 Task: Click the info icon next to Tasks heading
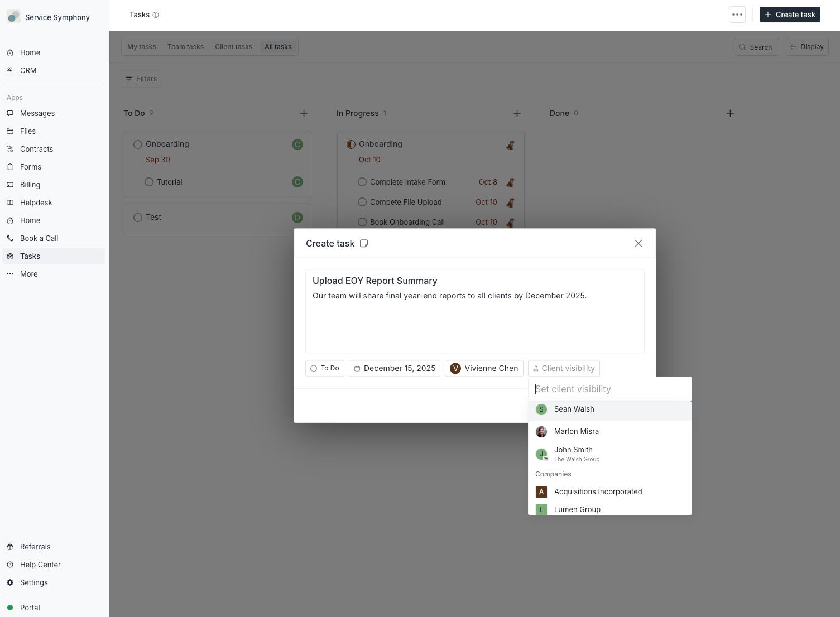[x=156, y=15]
